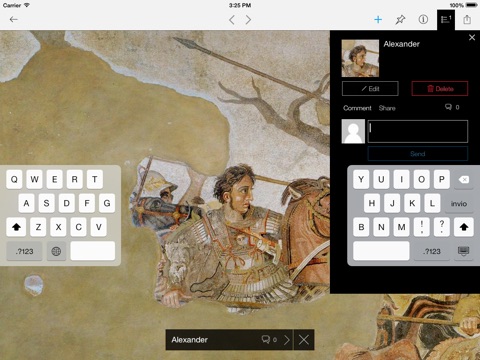
Task: Tap the Send button
Action: pyautogui.click(x=418, y=154)
